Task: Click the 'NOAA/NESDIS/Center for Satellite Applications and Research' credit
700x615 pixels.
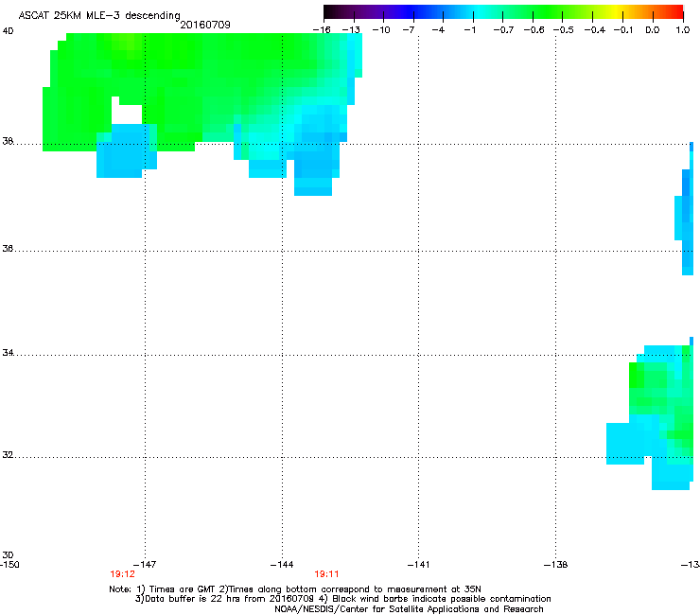Action: click(409, 609)
